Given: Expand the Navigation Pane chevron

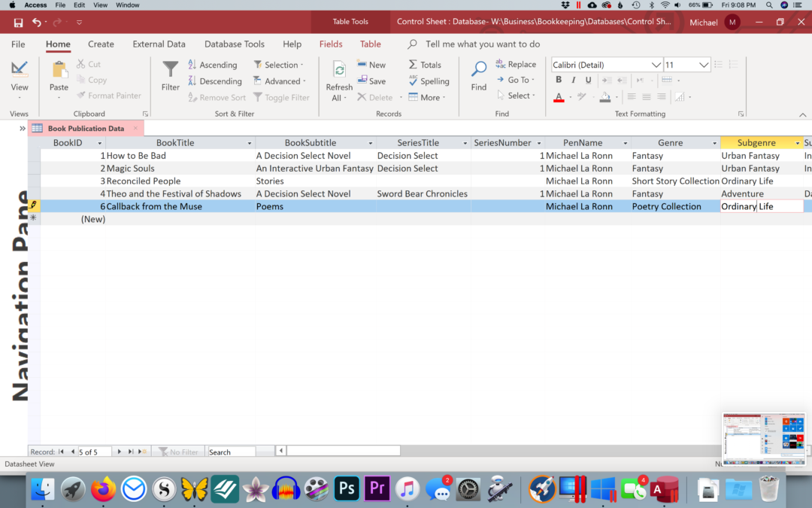Looking at the screenshot, I should 23,128.
